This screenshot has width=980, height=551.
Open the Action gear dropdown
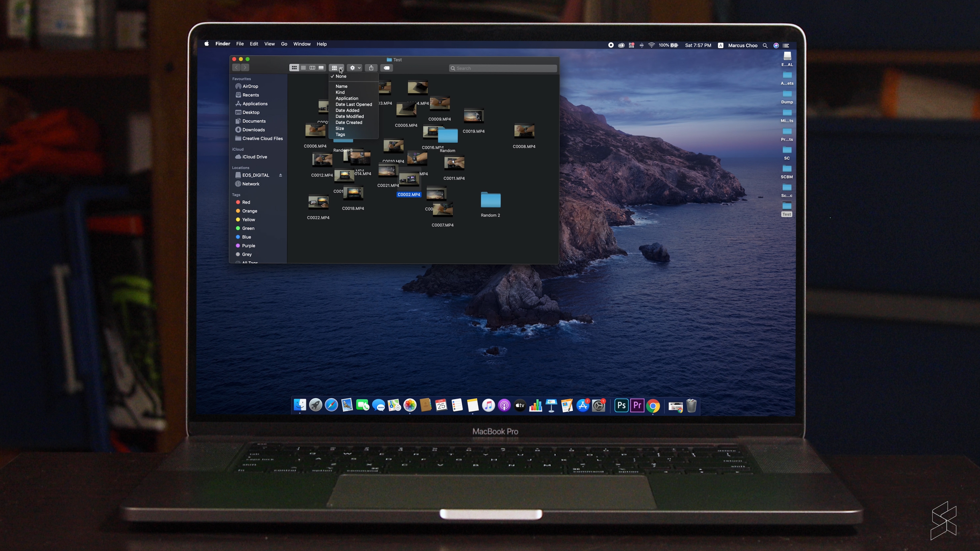[x=354, y=68]
